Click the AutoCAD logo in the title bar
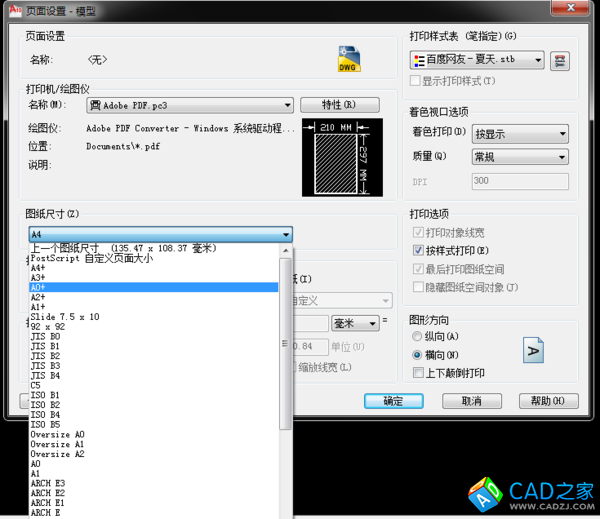The height and width of the screenshot is (519, 600). pos(14,9)
